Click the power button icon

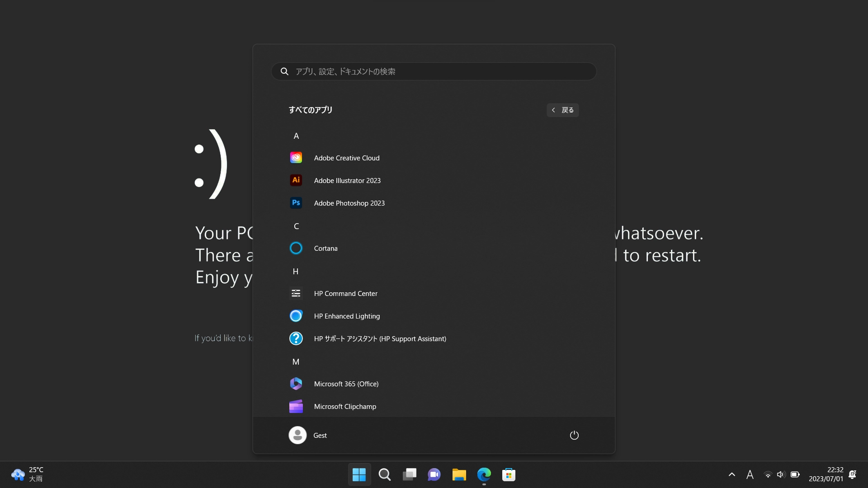point(574,435)
